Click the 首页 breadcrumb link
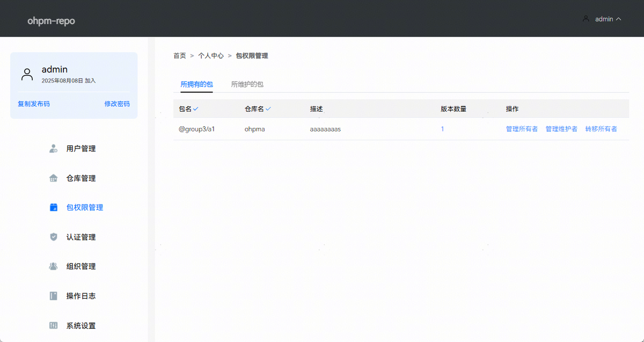The width and height of the screenshot is (644, 342). click(179, 56)
